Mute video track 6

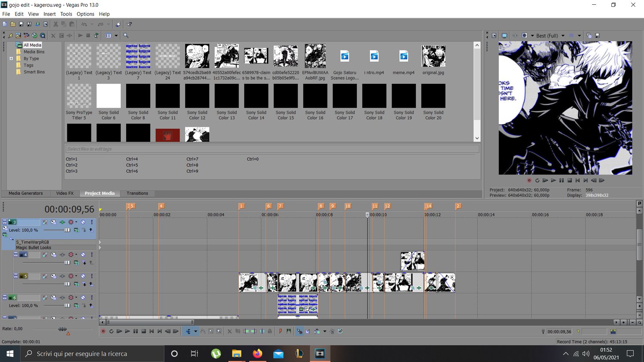[83, 298]
